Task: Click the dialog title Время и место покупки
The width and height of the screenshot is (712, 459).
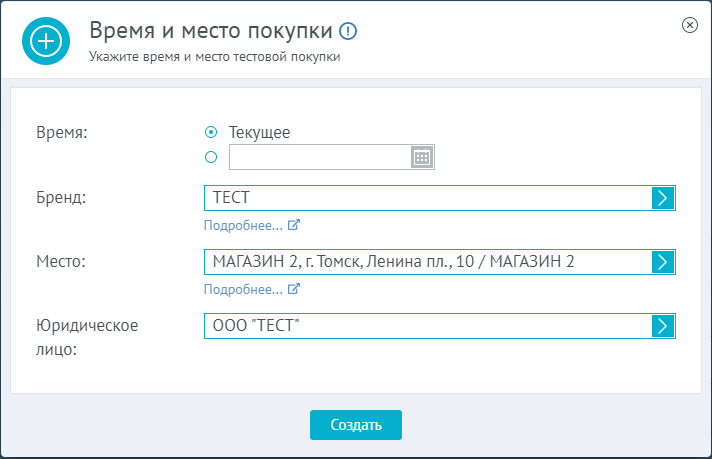Action: pos(211,31)
